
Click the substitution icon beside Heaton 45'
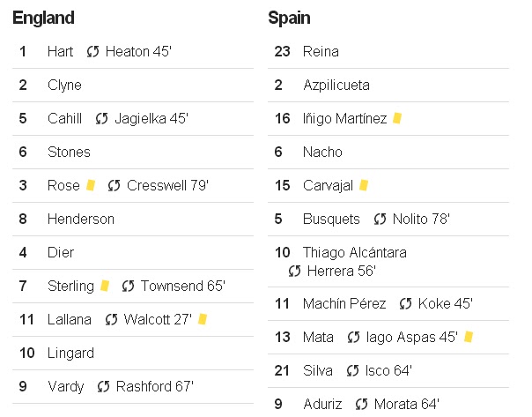[93, 52]
